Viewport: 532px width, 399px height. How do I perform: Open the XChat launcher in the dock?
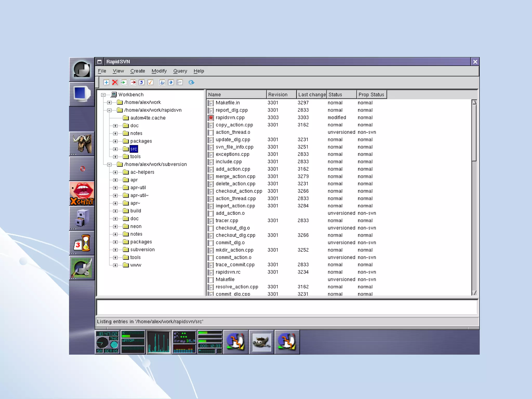point(82,194)
